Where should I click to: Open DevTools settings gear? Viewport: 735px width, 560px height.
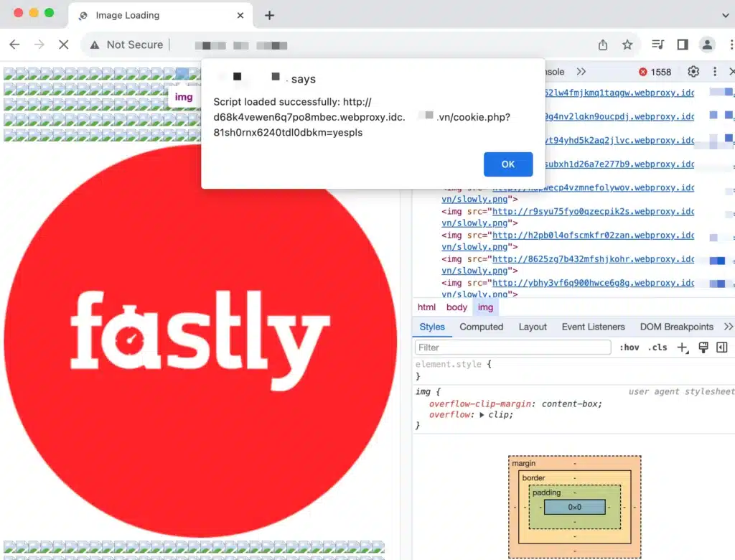coord(693,71)
